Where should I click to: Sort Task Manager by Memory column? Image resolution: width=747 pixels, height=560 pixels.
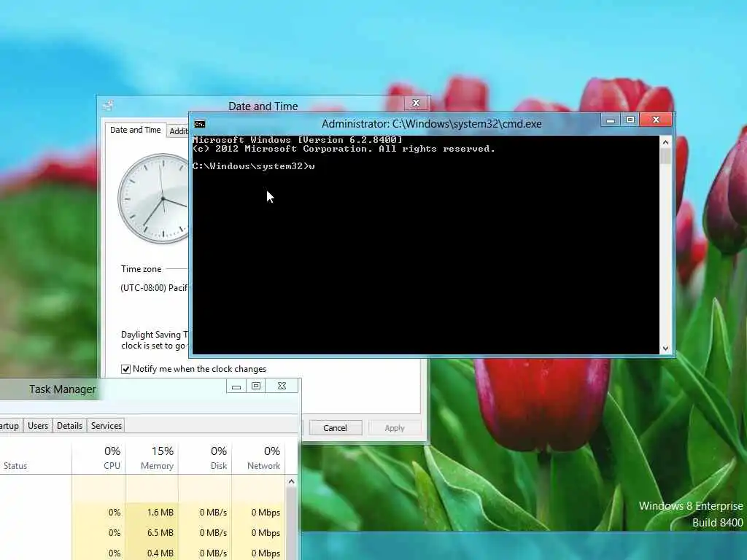pos(152,458)
